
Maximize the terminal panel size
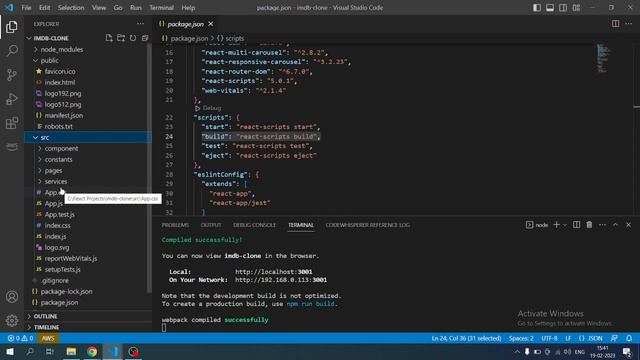pos(616,225)
